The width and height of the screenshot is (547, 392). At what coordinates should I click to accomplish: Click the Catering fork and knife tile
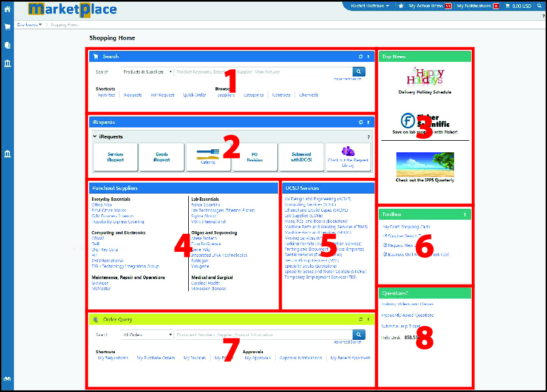[x=208, y=157]
